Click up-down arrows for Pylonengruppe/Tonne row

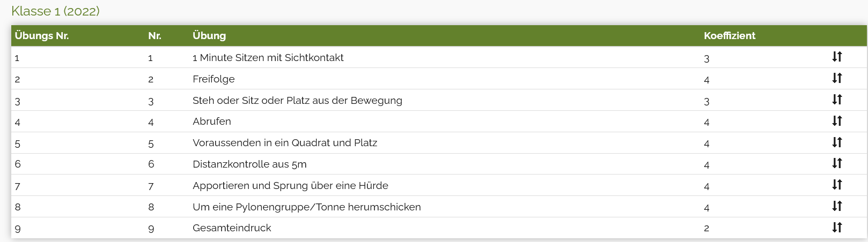point(837,206)
